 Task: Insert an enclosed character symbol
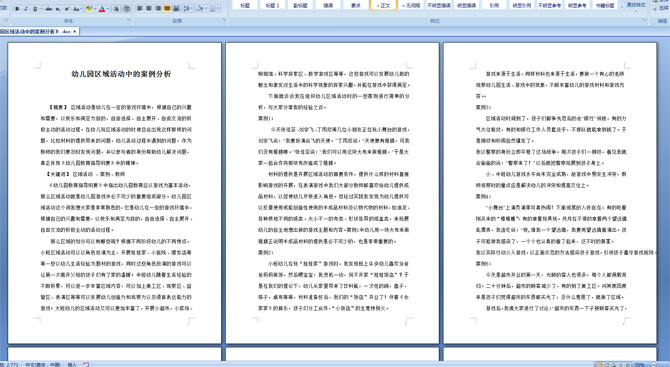(126, 9)
